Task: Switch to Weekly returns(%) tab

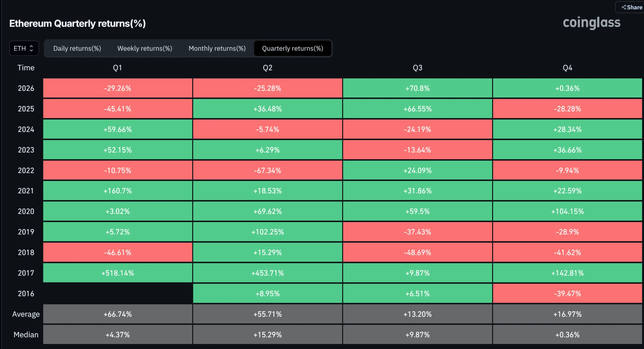Action: pyautogui.click(x=145, y=48)
